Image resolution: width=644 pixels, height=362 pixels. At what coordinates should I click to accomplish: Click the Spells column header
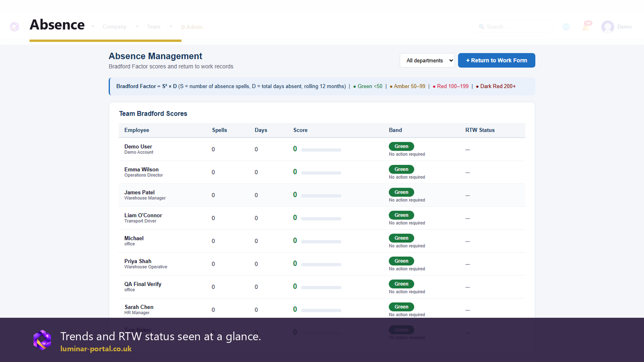click(219, 130)
